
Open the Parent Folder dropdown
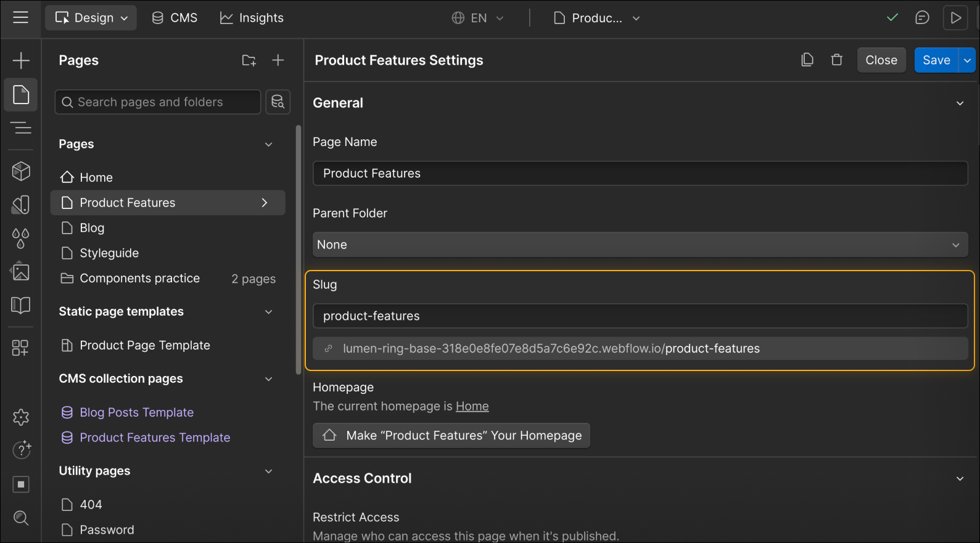640,245
